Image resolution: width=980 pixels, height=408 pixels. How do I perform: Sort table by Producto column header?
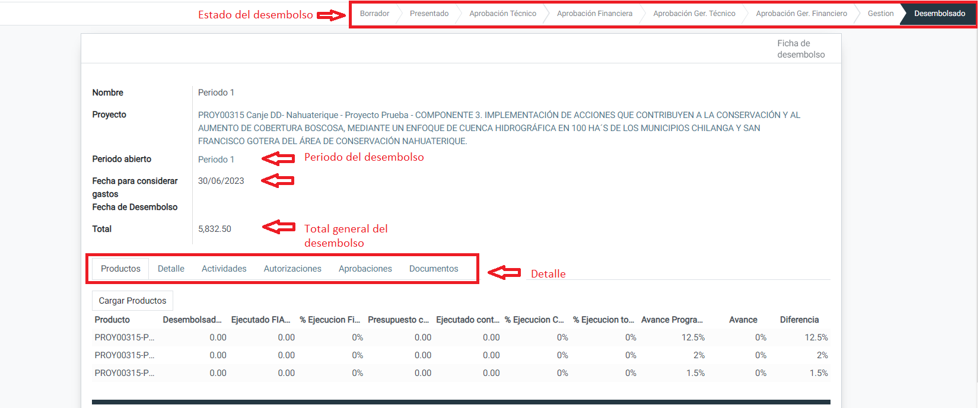click(x=112, y=320)
